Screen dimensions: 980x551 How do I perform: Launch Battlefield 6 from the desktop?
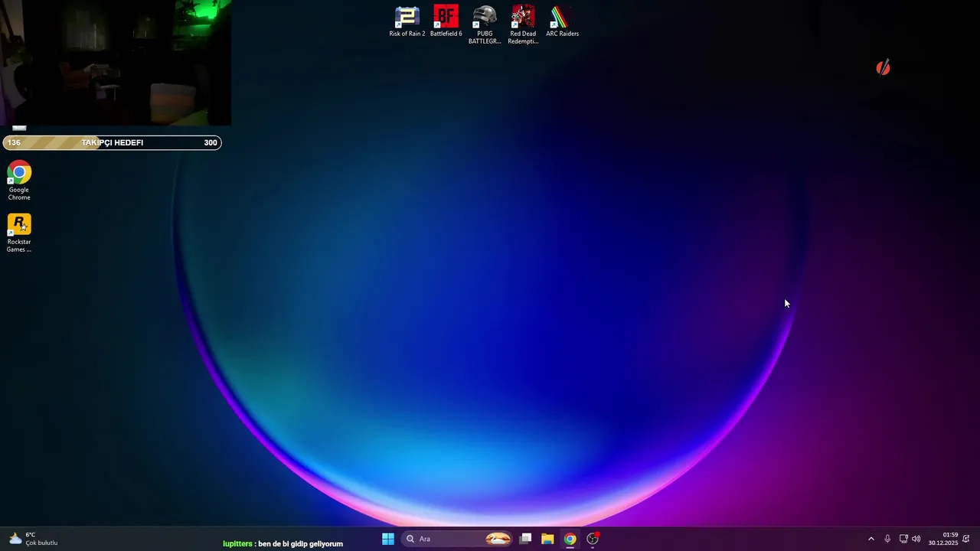coord(446,21)
